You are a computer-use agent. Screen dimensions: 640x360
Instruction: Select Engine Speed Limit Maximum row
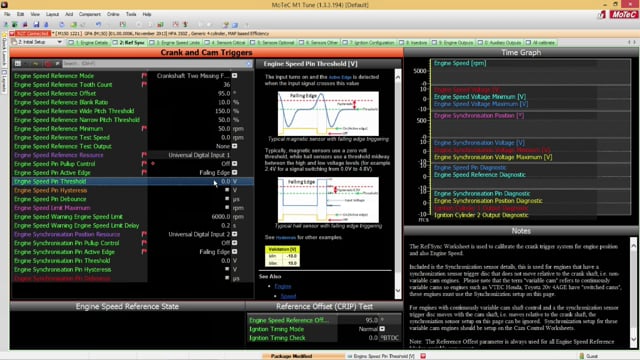[x=133, y=208]
